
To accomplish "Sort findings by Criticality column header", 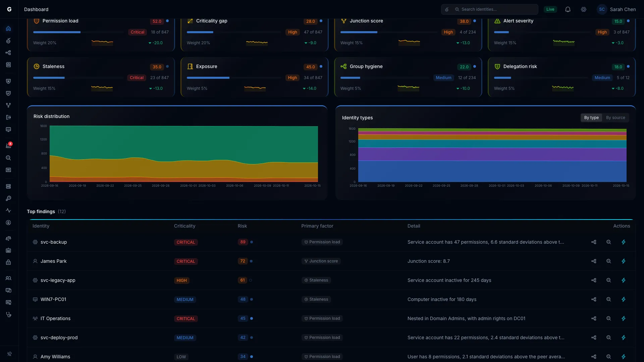I will tap(184, 226).
